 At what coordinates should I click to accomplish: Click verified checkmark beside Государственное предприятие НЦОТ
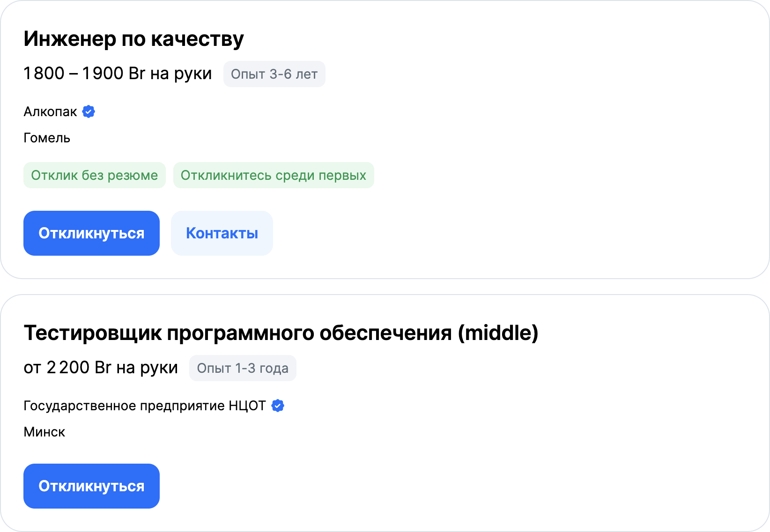coord(278,406)
